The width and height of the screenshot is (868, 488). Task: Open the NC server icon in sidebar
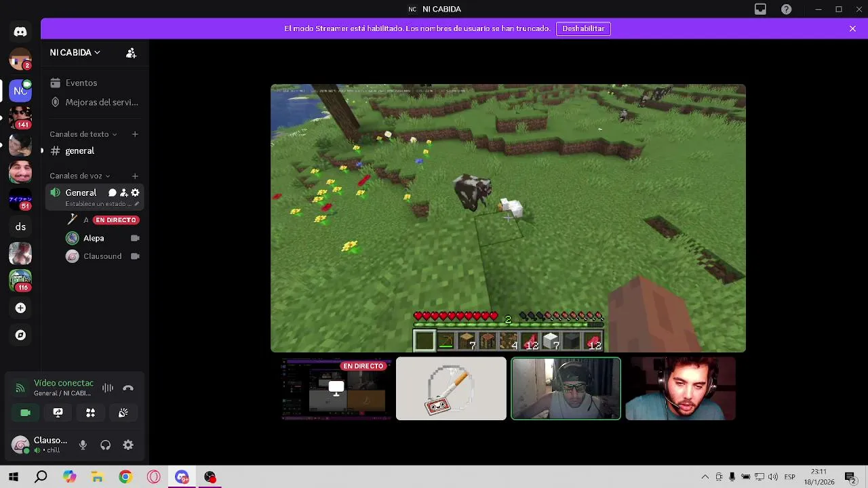pyautogui.click(x=20, y=90)
